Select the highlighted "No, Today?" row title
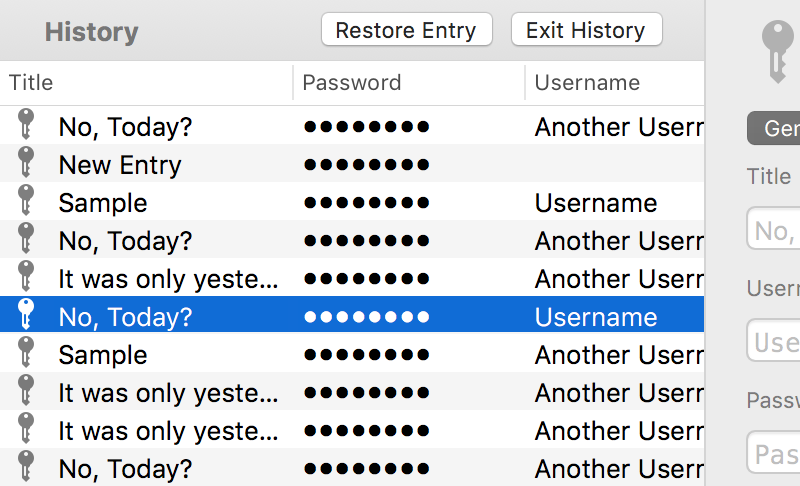The height and width of the screenshot is (486, 800). (x=126, y=317)
